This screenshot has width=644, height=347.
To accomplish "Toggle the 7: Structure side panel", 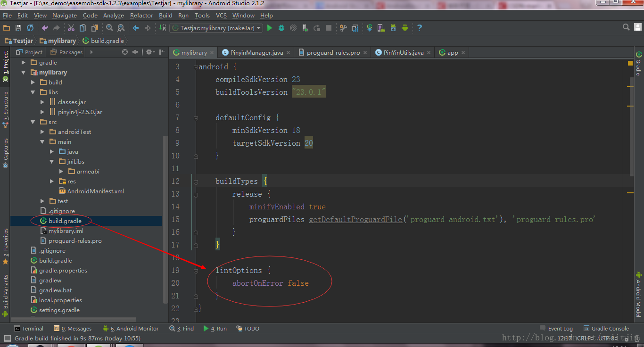I will [5, 110].
